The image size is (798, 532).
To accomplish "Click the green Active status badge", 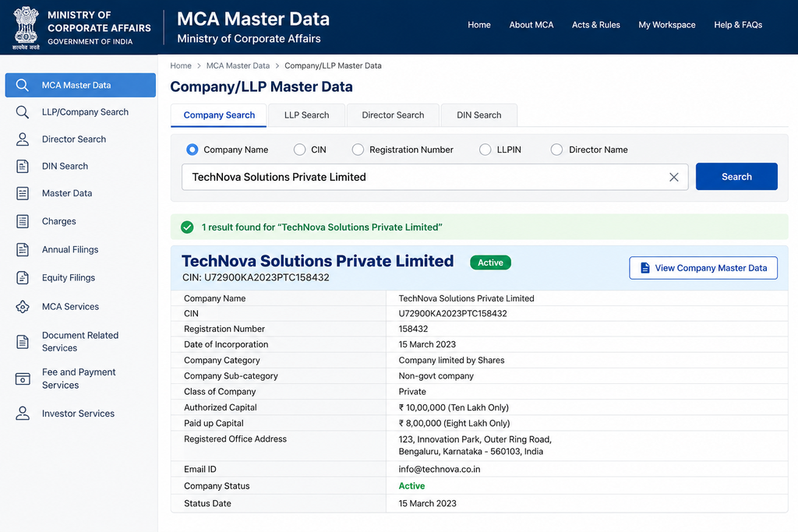I will point(491,262).
